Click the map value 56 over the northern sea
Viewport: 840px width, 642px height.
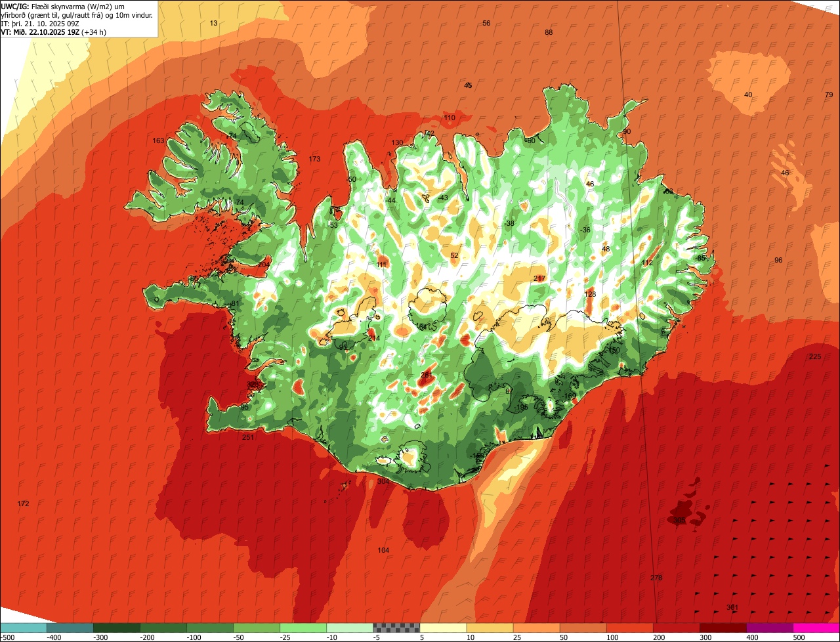[x=486, y=23]
